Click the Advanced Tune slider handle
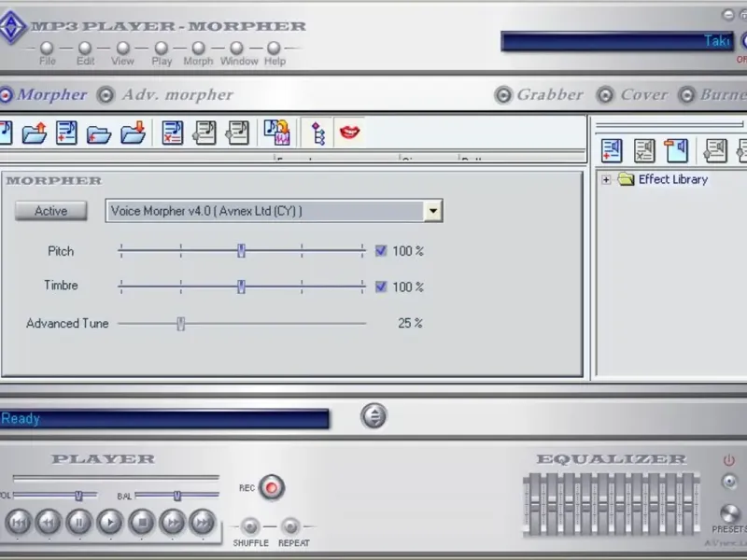Screen dimensions: 747x560 [180, 324]
